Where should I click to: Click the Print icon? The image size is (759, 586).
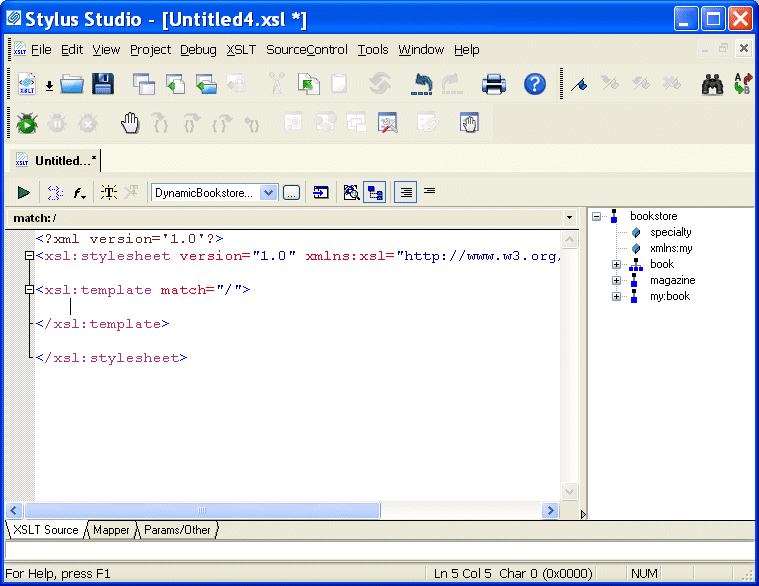click(494, 84)
